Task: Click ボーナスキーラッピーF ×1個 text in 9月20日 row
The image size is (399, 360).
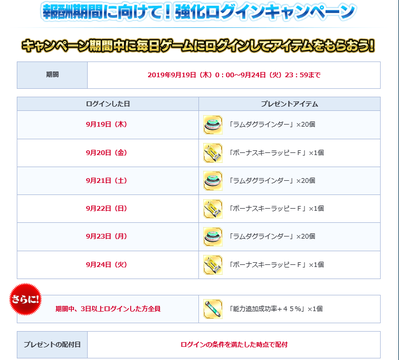Action: pos(276,153)
